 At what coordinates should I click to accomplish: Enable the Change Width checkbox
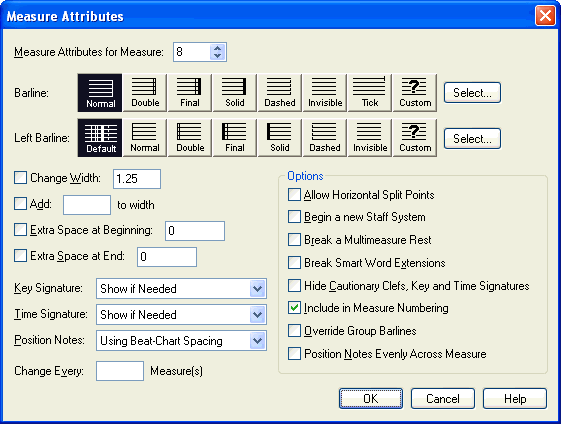[20, 178]
